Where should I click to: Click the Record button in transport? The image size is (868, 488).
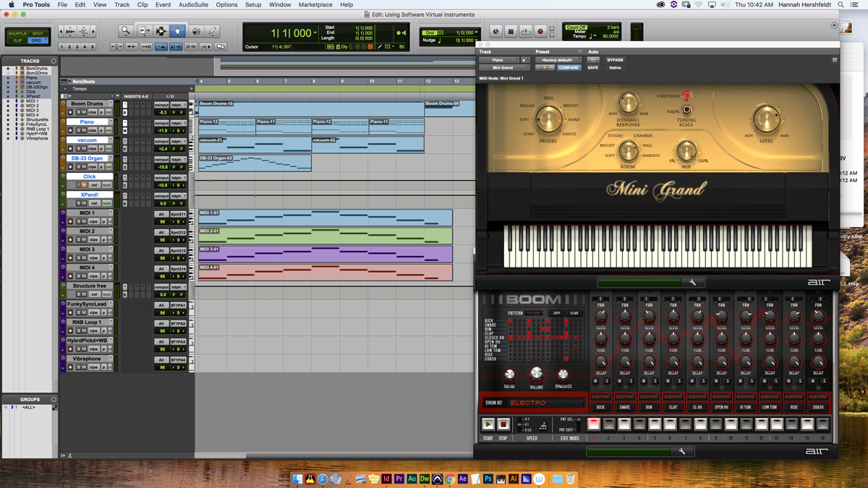point(540,32)
